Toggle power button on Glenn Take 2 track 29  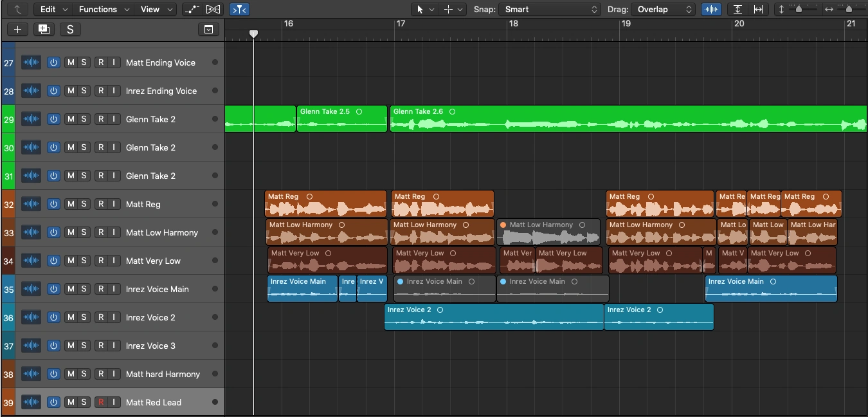pyautogui.click(x=53, y=119)
